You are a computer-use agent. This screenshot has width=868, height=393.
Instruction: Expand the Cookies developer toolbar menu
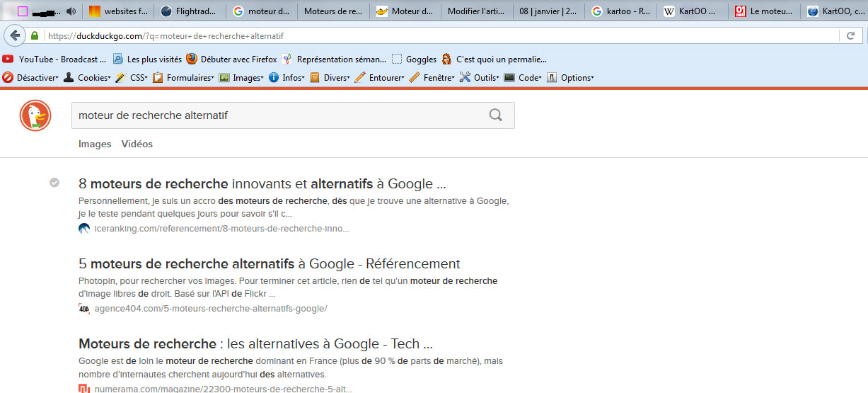coord(87,78)
